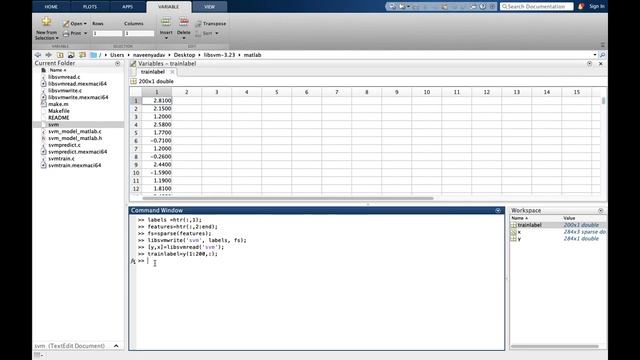Click the horizontal scrollbar of the variable editor

point(288,198)
